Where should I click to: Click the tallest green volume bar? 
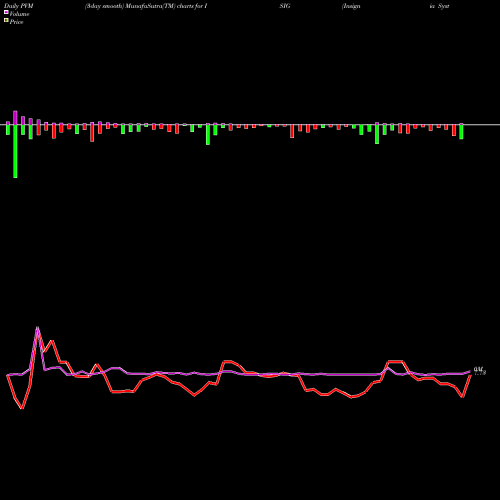pos(15,151)
